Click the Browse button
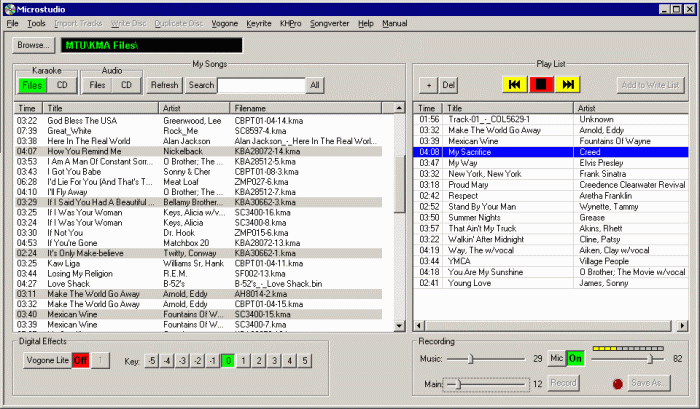This screenshot has width=700, height=409. 32,45
